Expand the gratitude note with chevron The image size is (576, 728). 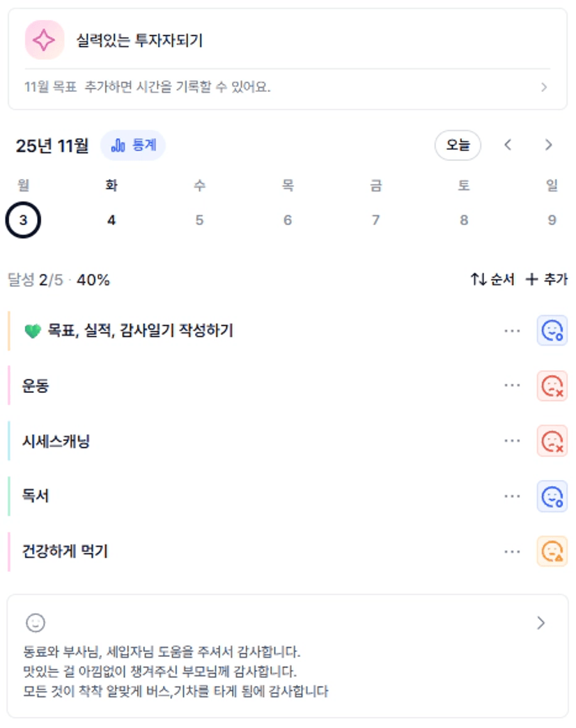click(541, 623)
